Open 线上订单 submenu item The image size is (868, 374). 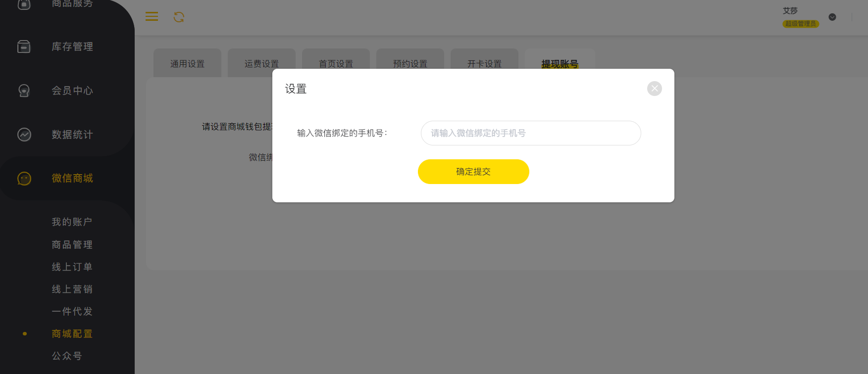[x=72, y=267]
